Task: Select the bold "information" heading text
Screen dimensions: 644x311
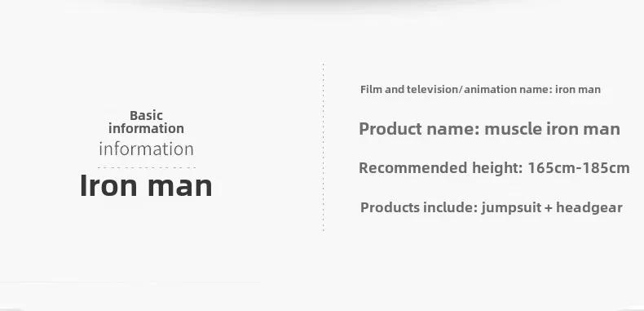Action: point(146,128)
